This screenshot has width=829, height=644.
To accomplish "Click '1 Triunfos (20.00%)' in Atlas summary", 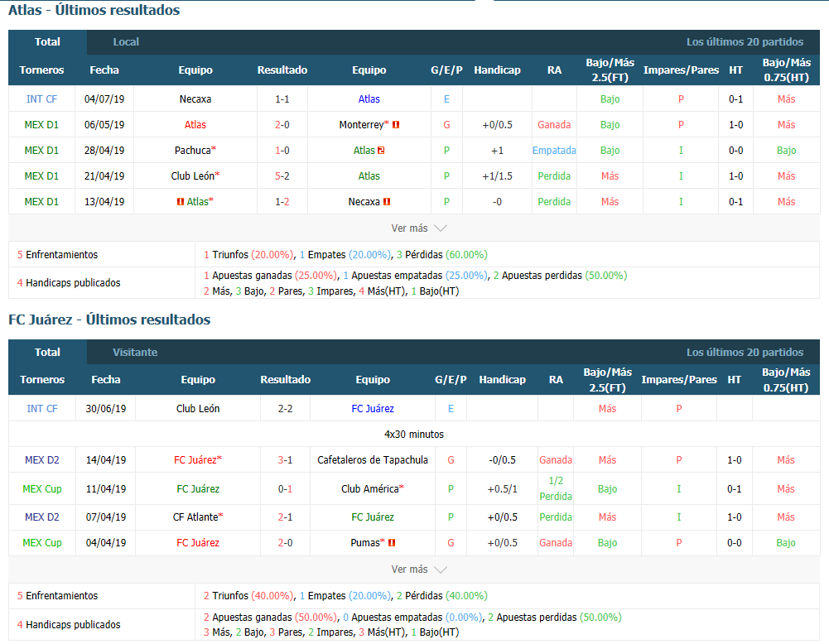I will click(248, 255).
